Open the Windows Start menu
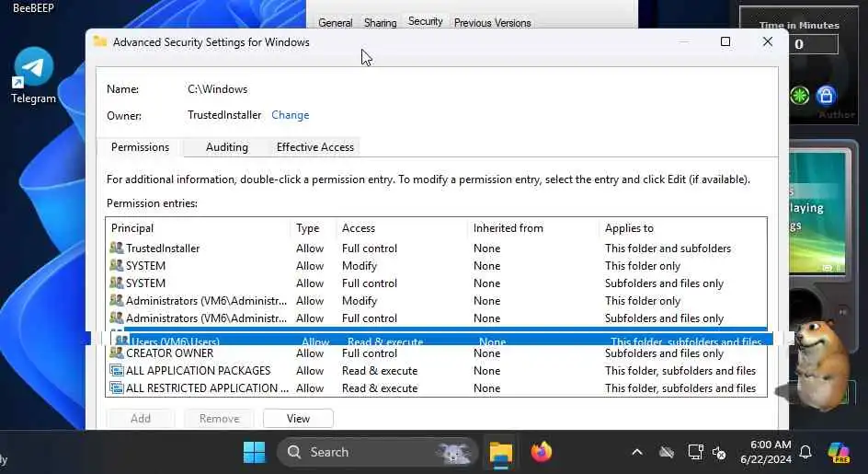 254,453
